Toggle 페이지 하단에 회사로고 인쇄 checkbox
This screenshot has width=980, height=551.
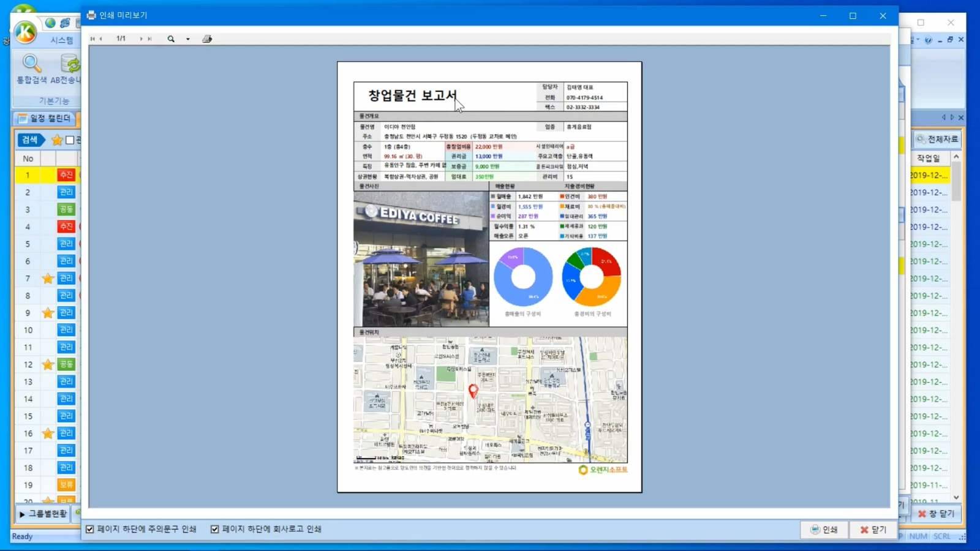(x=215, y=529)
